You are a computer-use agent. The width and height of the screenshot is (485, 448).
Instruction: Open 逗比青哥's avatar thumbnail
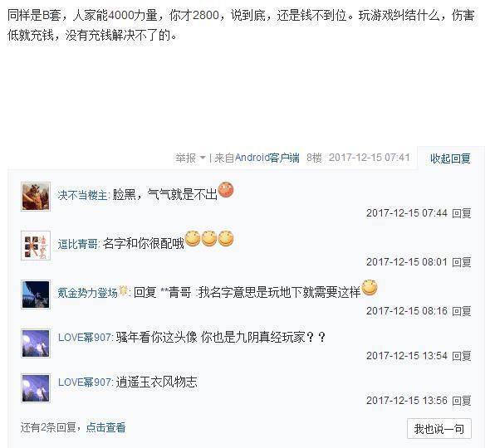pyautogui.click(x=36, y=246)
